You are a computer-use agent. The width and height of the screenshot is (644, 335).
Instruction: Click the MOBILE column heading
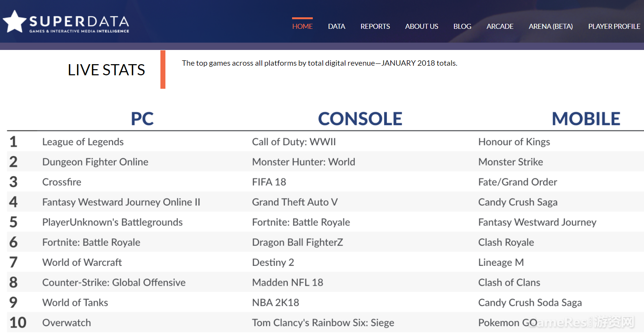(x=586, y=119)
